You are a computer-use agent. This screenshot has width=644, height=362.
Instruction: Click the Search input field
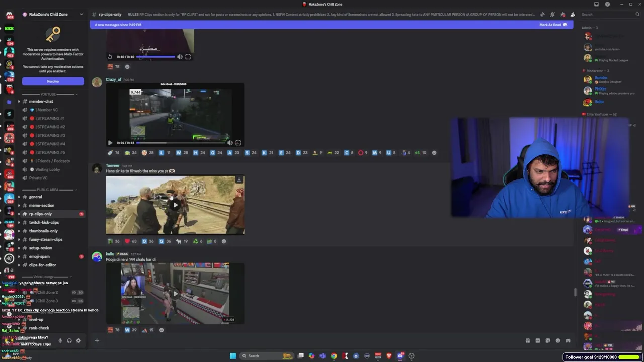coord(610,15)
